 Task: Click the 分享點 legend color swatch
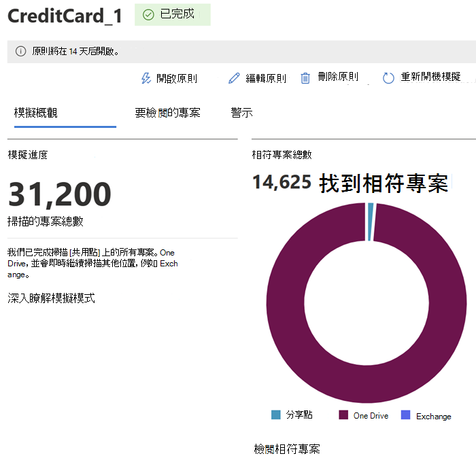[275, 415]
